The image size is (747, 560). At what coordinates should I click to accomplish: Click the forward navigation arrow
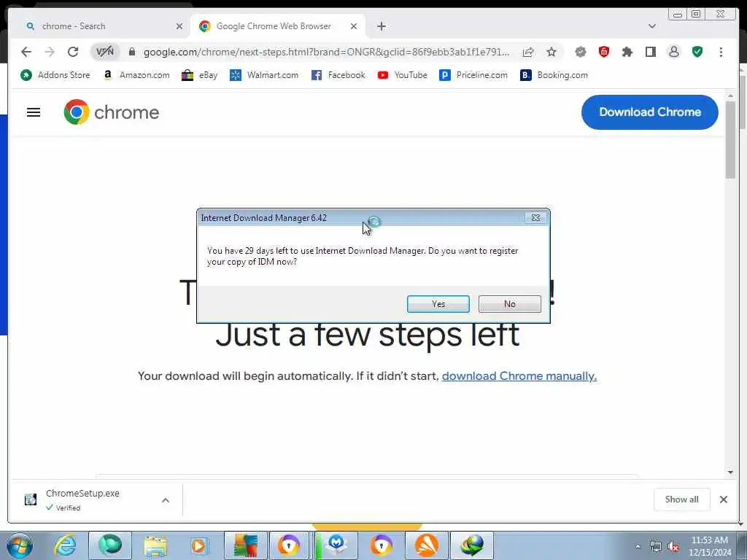pos(50,52)
